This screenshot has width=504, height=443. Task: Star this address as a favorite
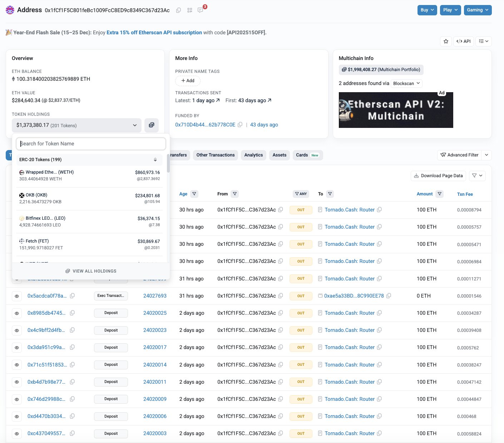[445, 41]
